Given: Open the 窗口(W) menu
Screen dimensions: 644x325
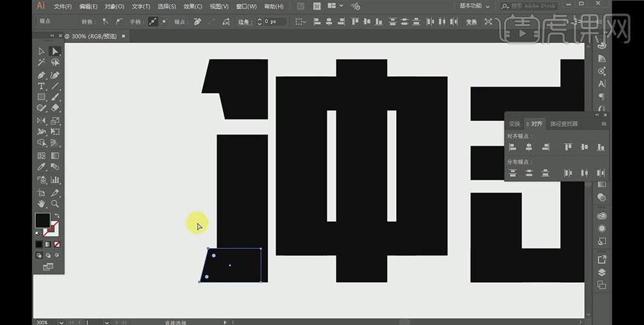Looking at the screenshot, I should pyautogui.click(x=247, y=6).
